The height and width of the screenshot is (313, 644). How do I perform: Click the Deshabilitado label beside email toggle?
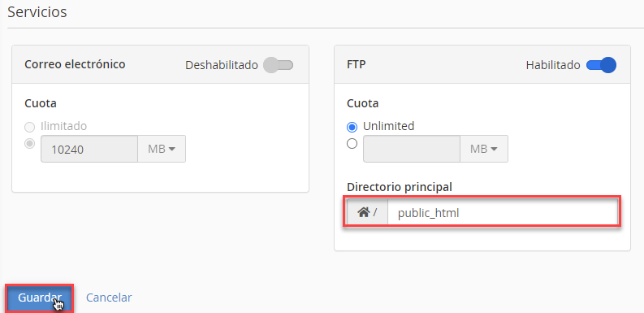pos(222,65)
